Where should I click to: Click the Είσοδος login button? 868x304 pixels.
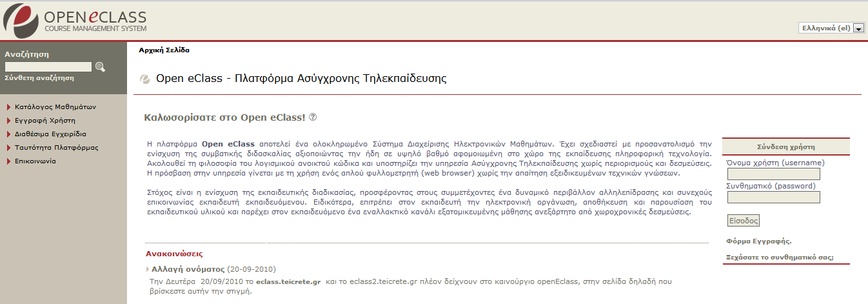(x=744, y=221)
